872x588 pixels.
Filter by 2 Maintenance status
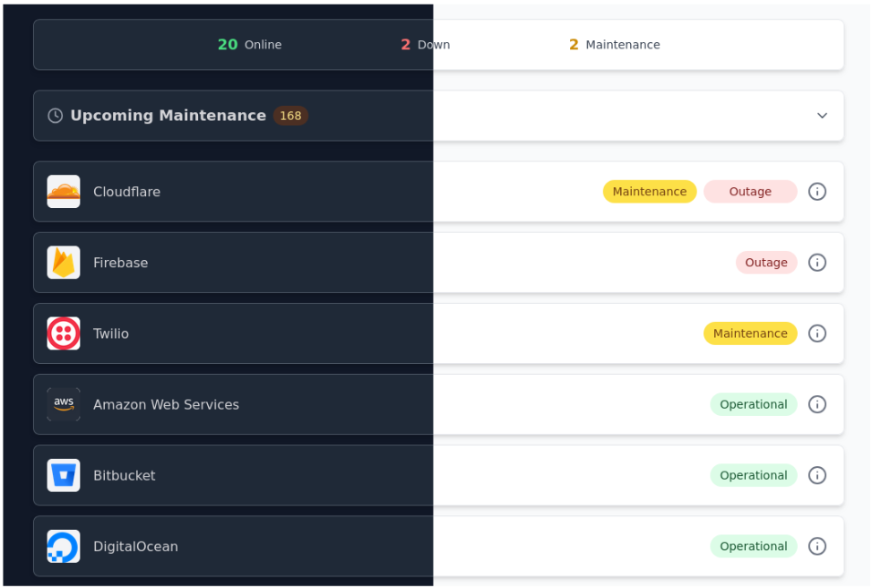pos(615,45)
